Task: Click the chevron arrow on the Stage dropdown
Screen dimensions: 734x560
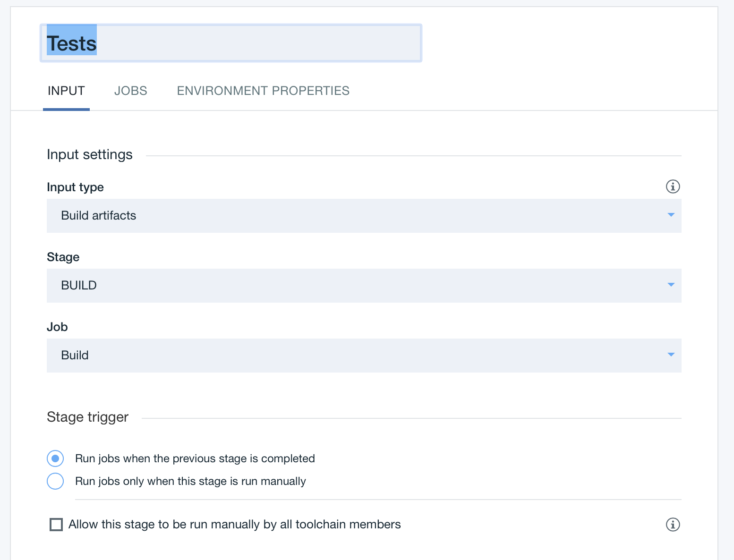Action: 671,285
